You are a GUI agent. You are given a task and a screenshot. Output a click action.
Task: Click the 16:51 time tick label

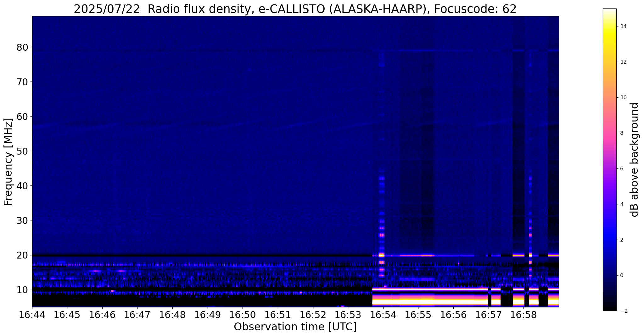point(278,315)
